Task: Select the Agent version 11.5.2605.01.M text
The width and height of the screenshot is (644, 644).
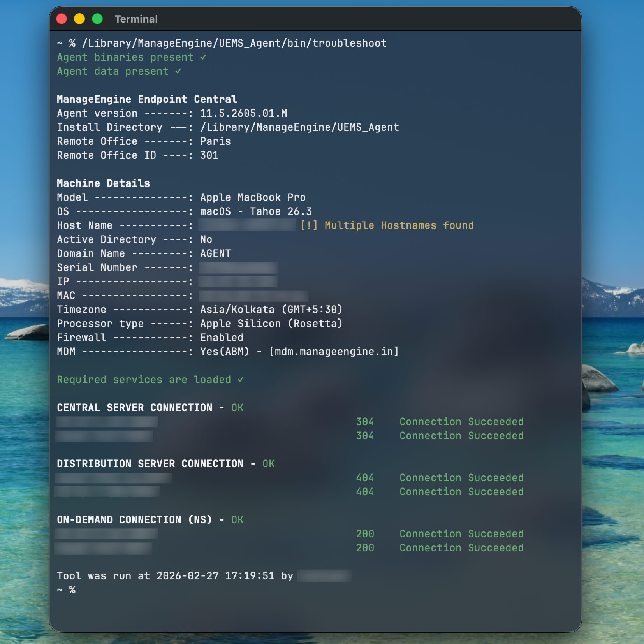Action: pyautogui.click(x=244, y=113)
